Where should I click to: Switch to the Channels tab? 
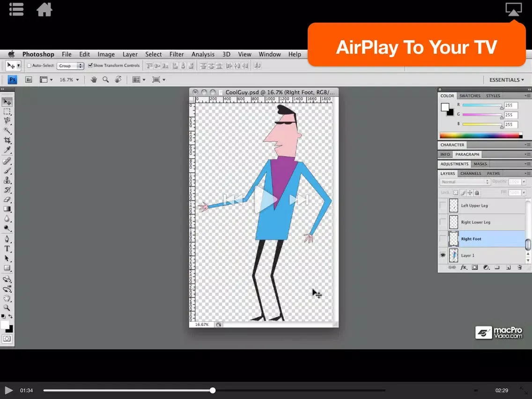tap(470, 173)
